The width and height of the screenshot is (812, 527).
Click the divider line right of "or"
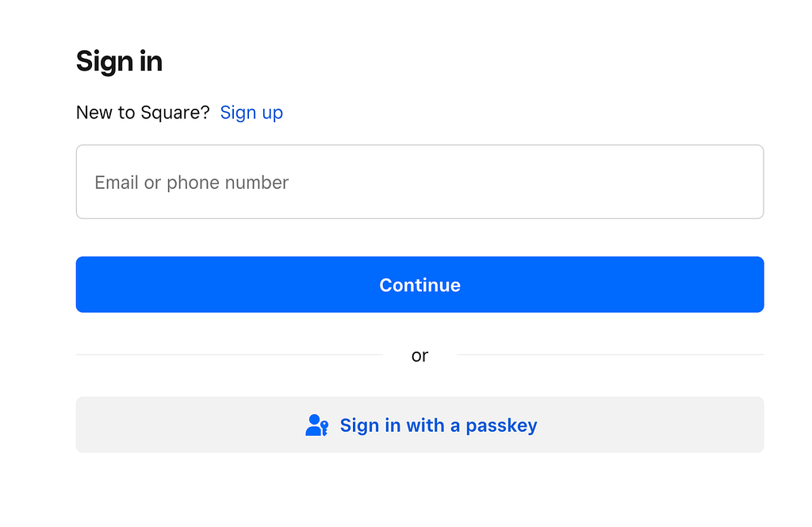pyautogui.click(x=611, y=355)
